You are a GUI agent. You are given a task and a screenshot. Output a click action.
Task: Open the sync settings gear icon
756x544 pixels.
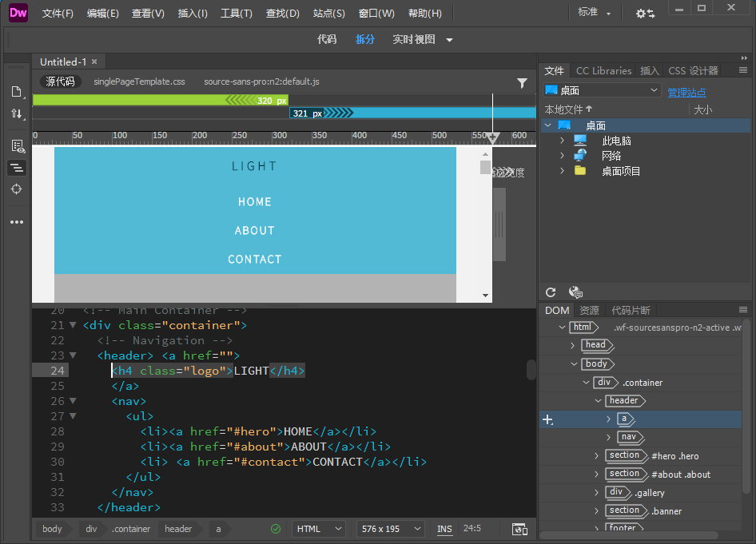click(645, 14)
